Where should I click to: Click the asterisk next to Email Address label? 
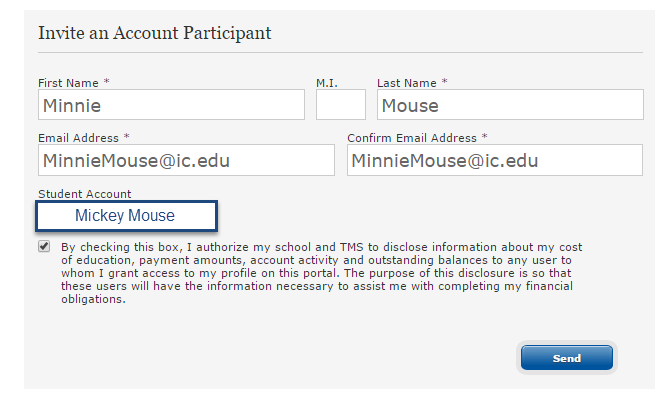(x=126, y=136)
